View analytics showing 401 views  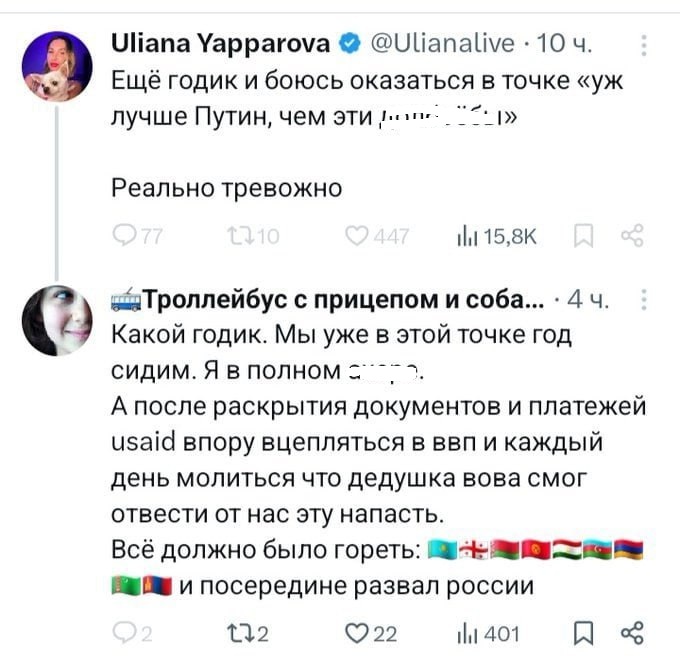click(x=468, y=631)
